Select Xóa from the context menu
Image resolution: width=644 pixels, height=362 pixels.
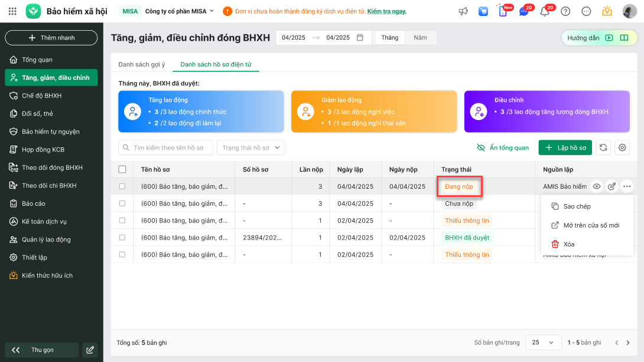click(587, 244)
